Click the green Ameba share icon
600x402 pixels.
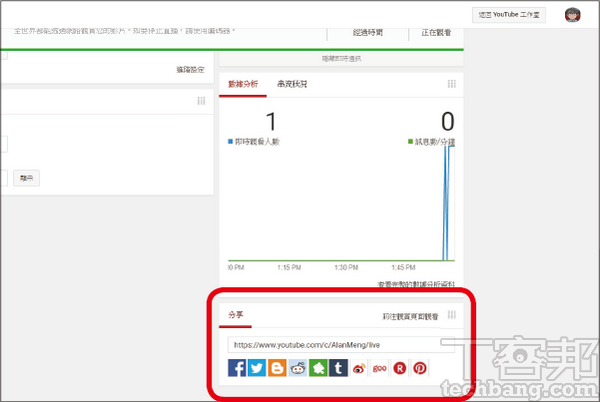pyautogui.click(x=318, y=368)
